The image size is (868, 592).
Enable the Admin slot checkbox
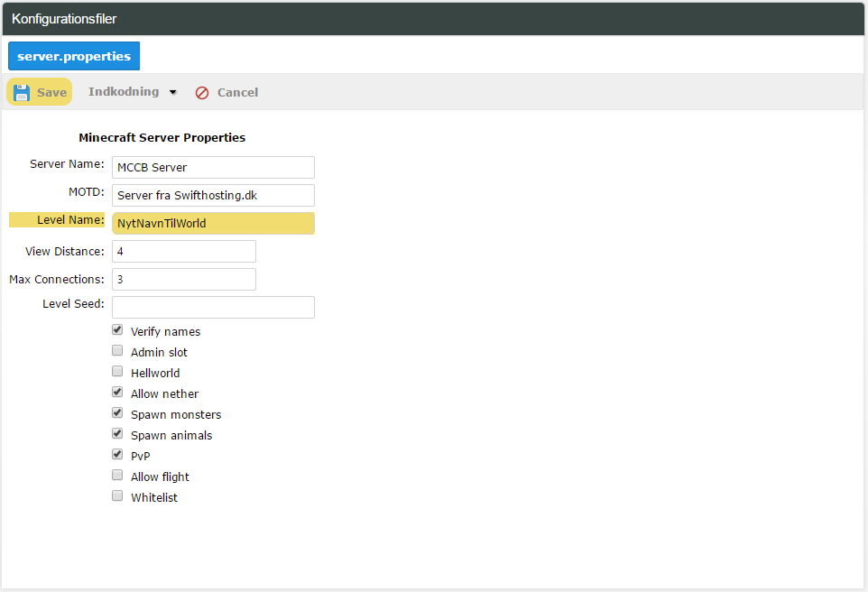(x=117, y=350)
